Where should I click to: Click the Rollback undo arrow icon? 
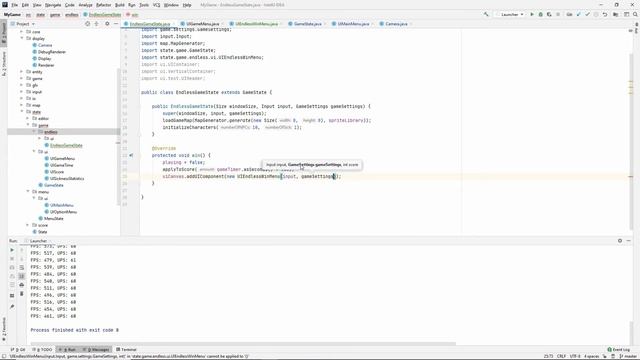coord(605,14)
